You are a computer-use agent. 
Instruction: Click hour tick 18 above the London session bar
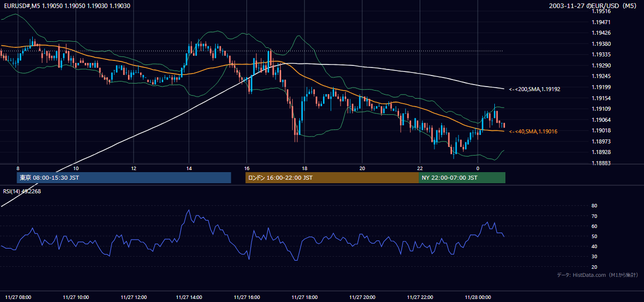tap(304, 168)
